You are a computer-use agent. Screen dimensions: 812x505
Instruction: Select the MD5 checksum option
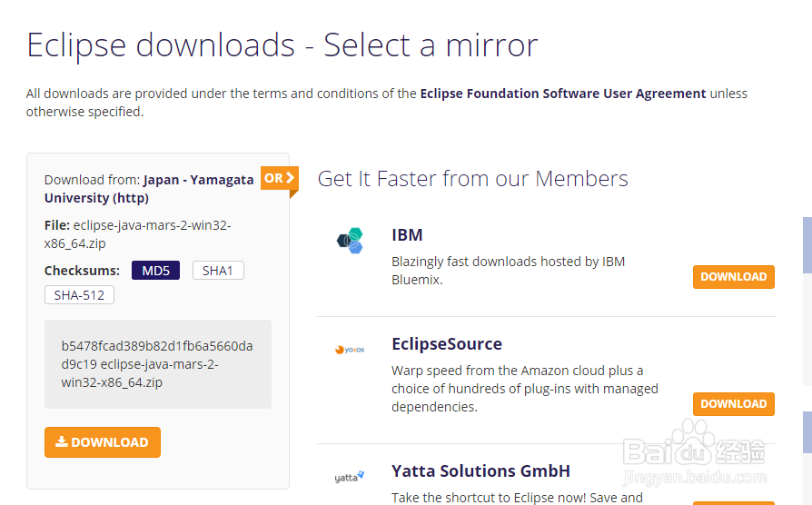(x=156, y=271)
